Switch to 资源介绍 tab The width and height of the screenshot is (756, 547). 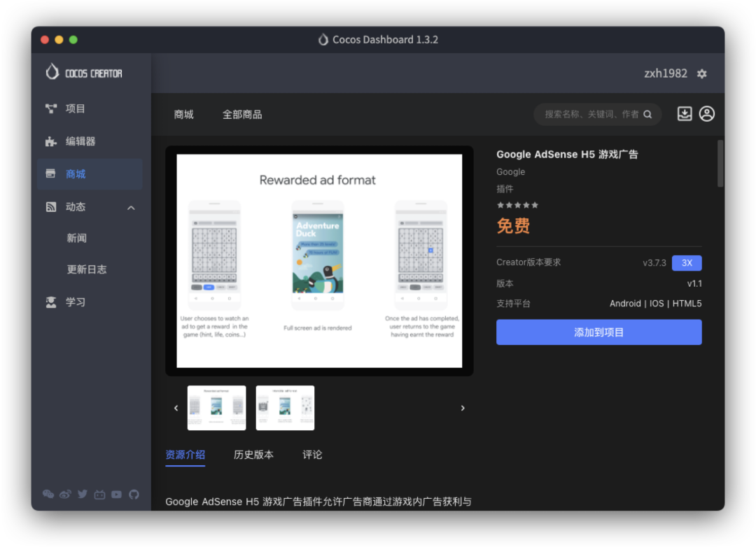185,455
